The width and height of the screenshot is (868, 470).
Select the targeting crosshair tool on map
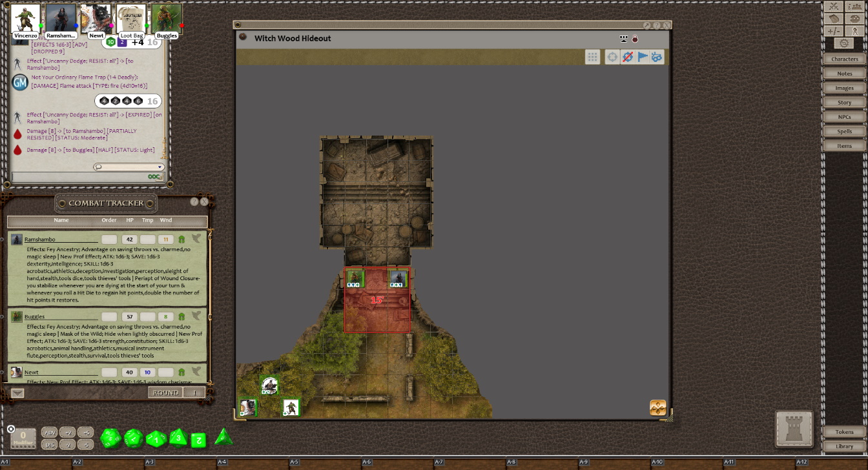coord(612,57)
